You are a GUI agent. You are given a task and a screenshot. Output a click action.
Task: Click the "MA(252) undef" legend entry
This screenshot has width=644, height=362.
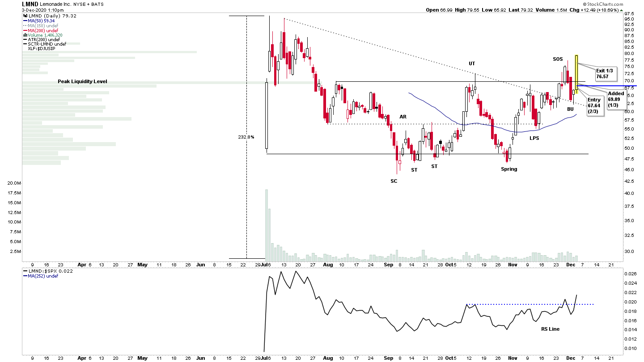click(41, 276)
